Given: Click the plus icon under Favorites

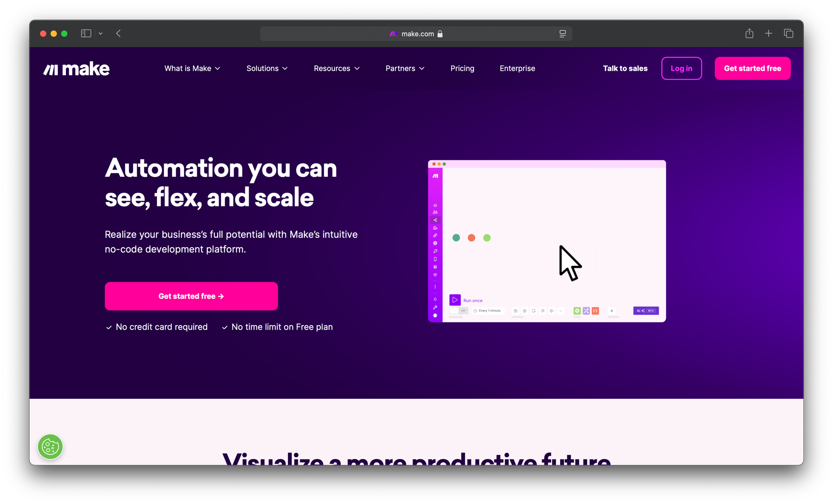Looking at the screenshot, I should pyautogui.click(x=612, y=311).
